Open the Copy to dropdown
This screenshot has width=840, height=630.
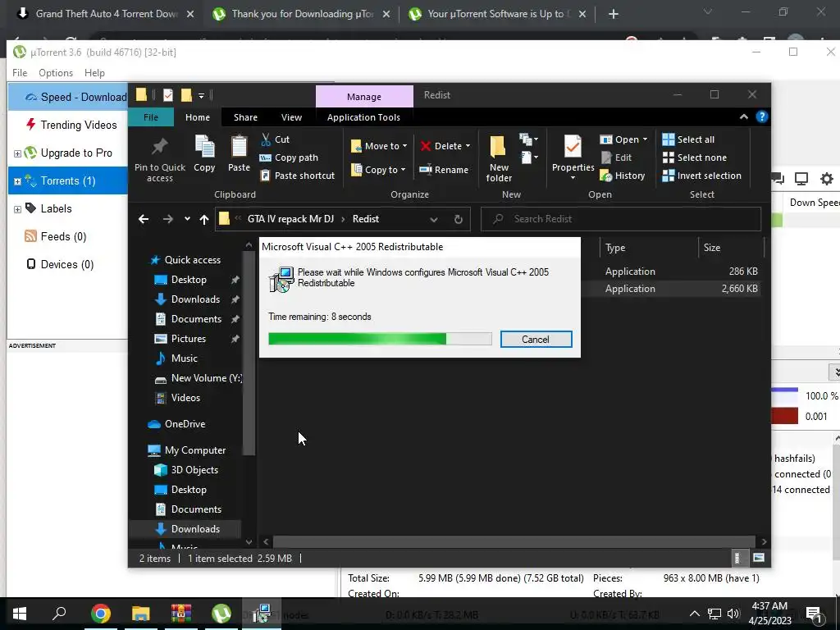378,170
